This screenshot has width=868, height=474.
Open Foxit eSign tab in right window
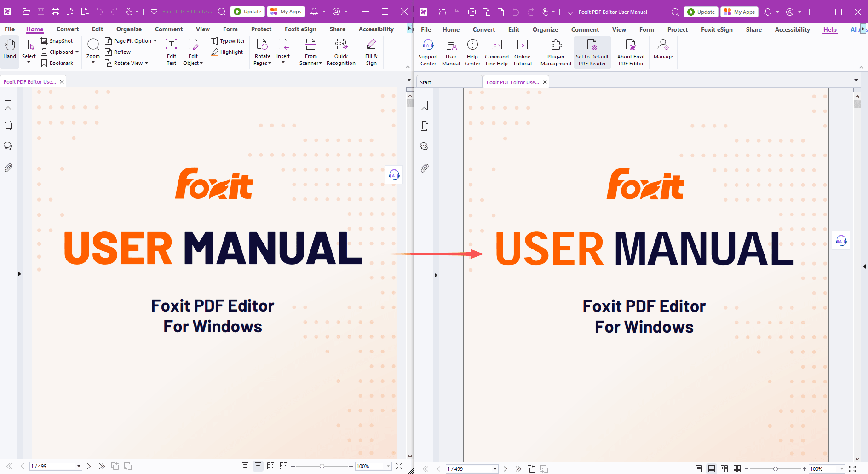click(717, 29)
